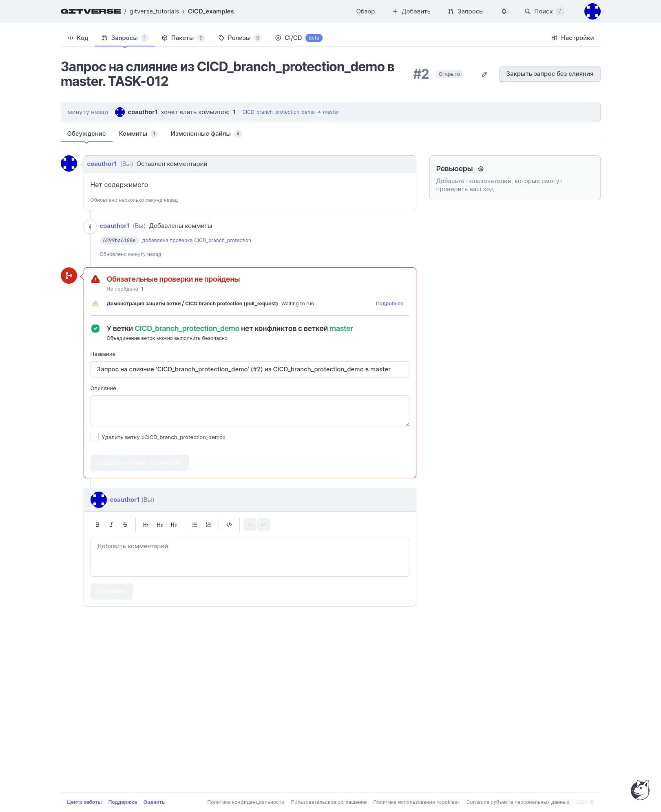This screenshot has width=661, height=812.
Task: Open the Добавить menu in header
Action: coord(411,11)
